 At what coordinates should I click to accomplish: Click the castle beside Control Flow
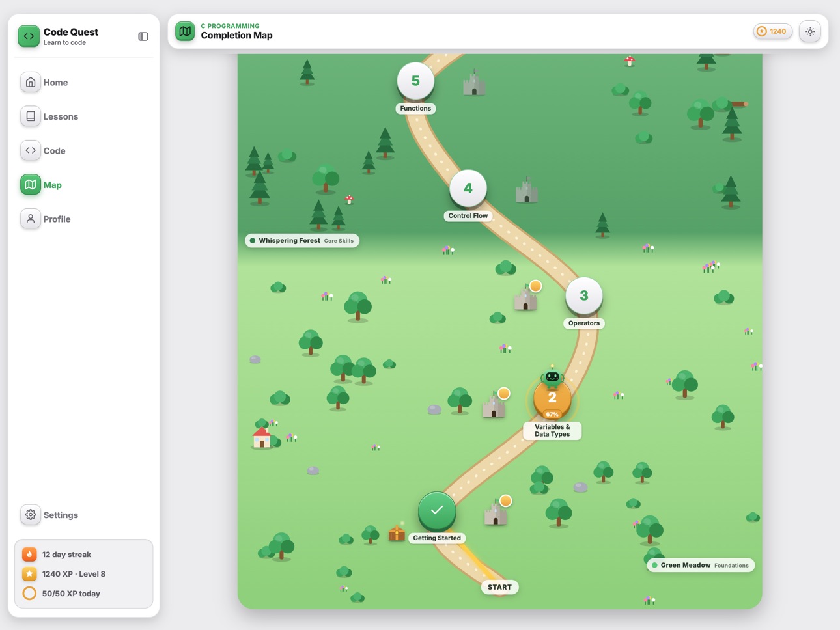click(x=526, y=190)
